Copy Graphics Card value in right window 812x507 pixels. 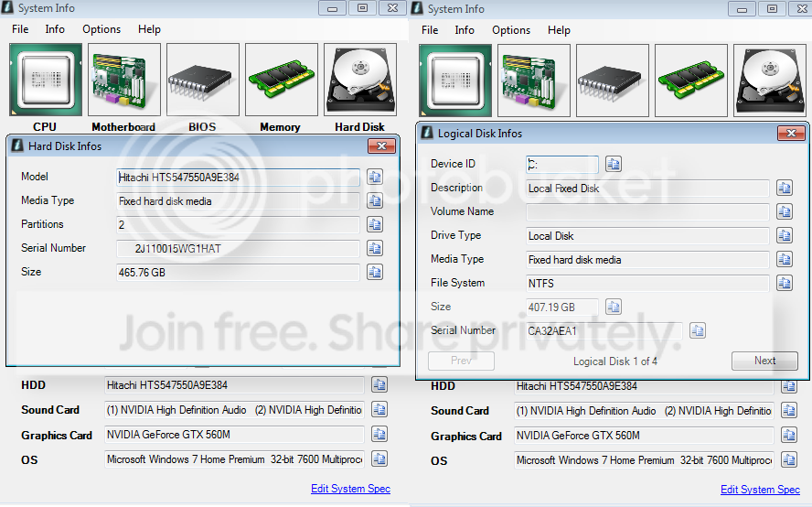click(x=789, y=435)
